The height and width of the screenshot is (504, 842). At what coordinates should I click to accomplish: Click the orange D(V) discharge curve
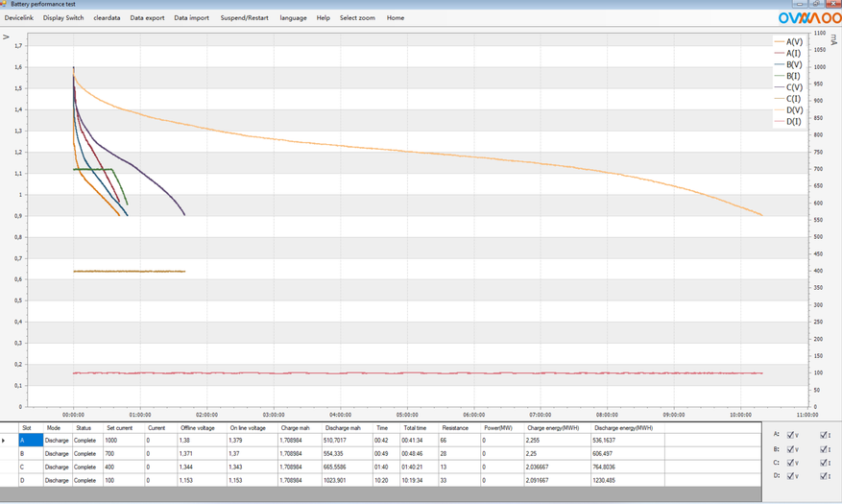click(x=407, y=152)
